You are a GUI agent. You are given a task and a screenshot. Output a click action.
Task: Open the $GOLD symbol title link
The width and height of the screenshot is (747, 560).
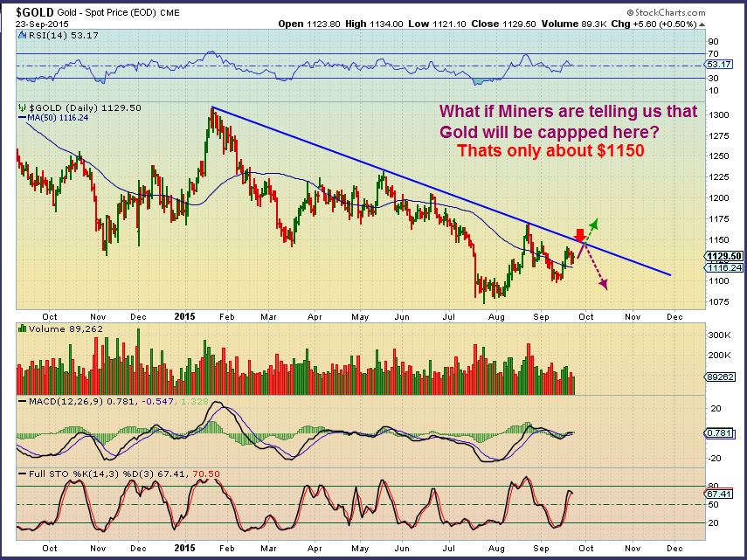point(25,12)
